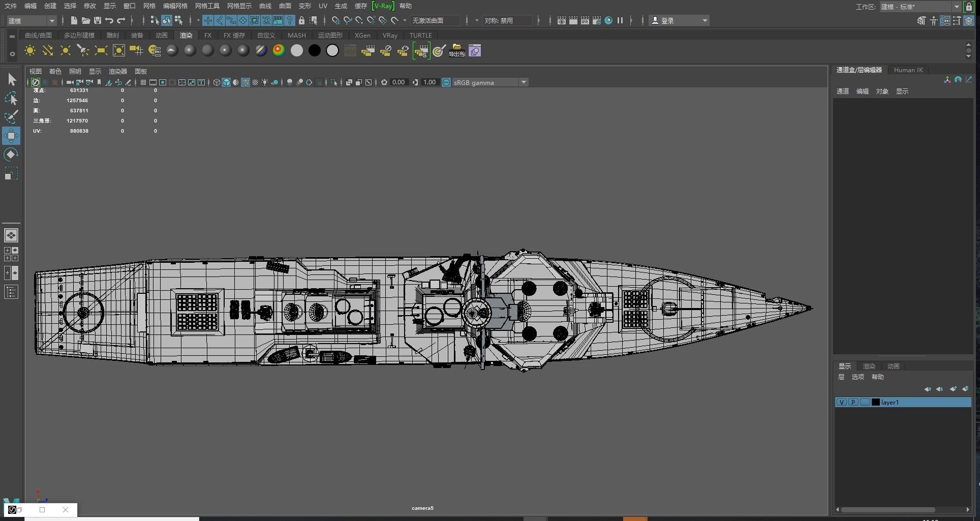Open the 工作区 workspace dropdown
980x521 pixels.
click(x=920, y=7)
